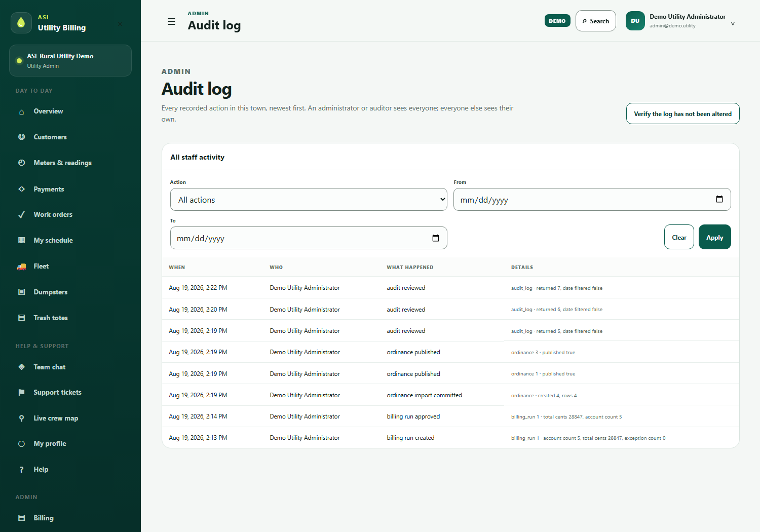Viewport: 760px width, 532px height.
Task: Click the Meters & readings clock icon
Action: [x=21, y=163]
